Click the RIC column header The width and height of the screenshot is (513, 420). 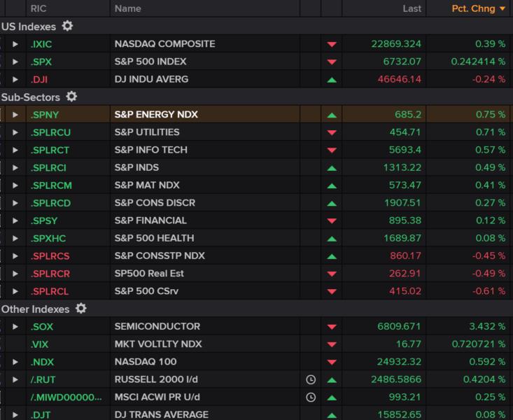[38, 8]
